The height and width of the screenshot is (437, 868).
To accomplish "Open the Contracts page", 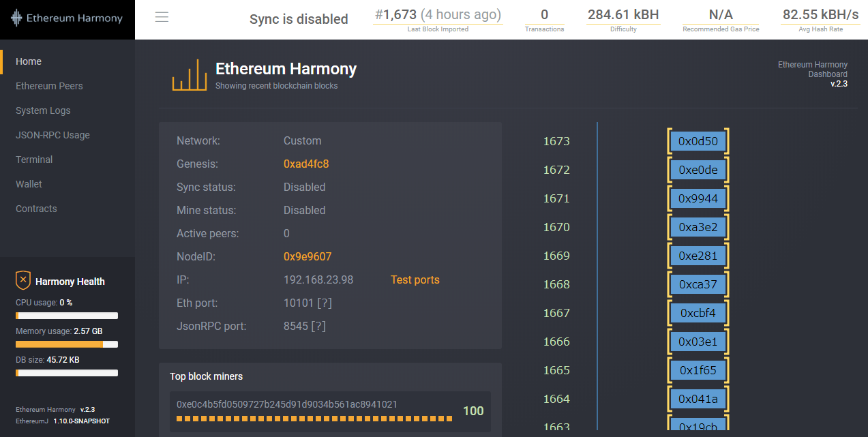I will click(36, 209).
